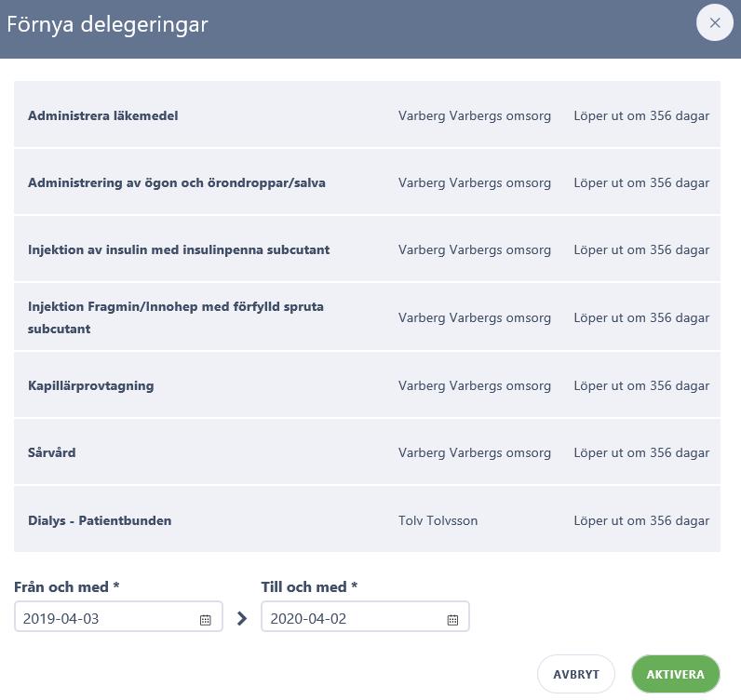Select the Administrera läkemedel delegation row
The image size is (741, 700).
point(367,114)
